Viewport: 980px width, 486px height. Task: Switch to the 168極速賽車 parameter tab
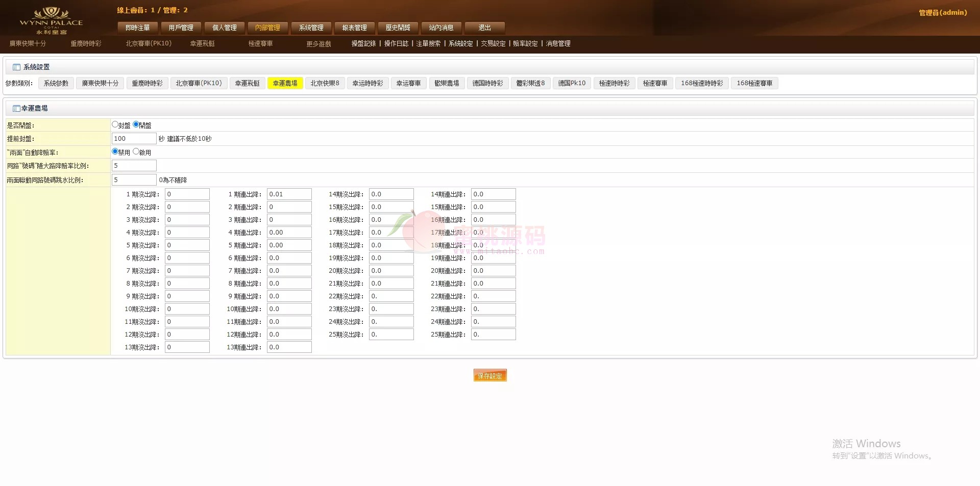[754, 83]
